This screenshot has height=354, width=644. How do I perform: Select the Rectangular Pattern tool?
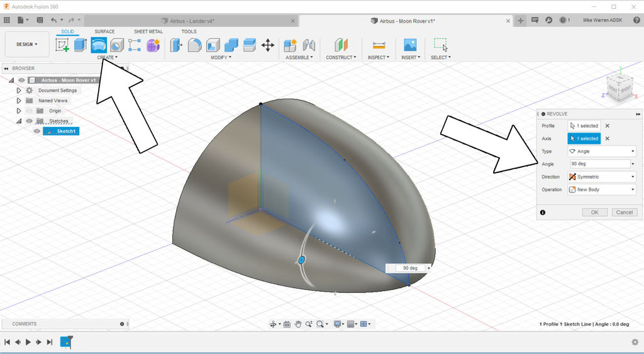click(x=135, y=45)
